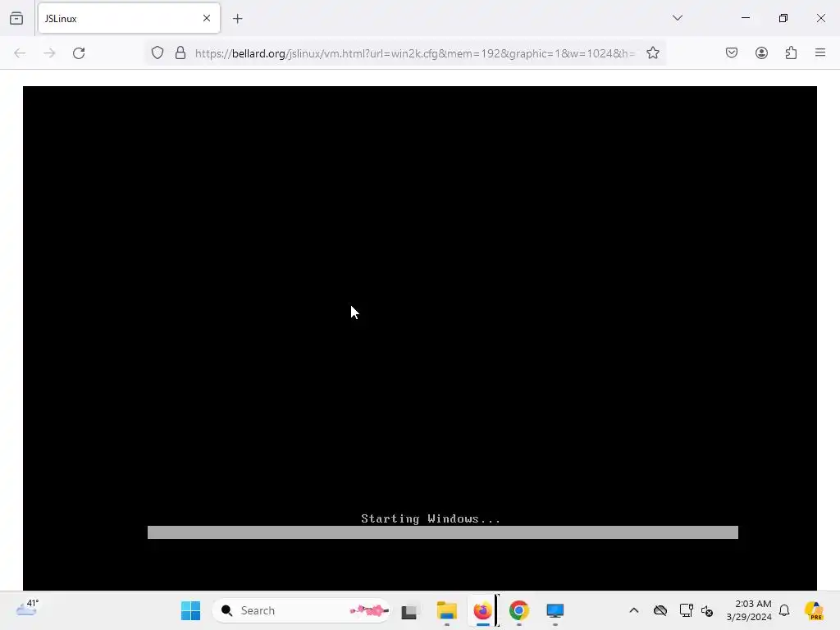Open Windows Start menu
Viewport: 840px width, 630px height.
pyautogui.click(x=190, y=610)
